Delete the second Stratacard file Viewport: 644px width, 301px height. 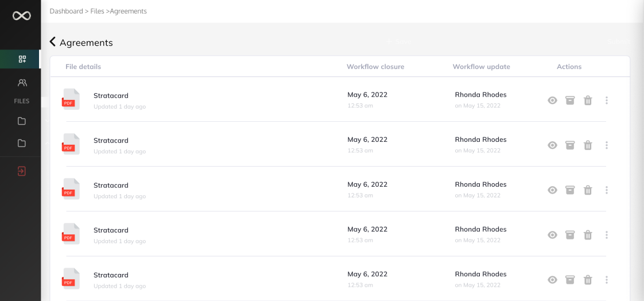click(588, 145)
